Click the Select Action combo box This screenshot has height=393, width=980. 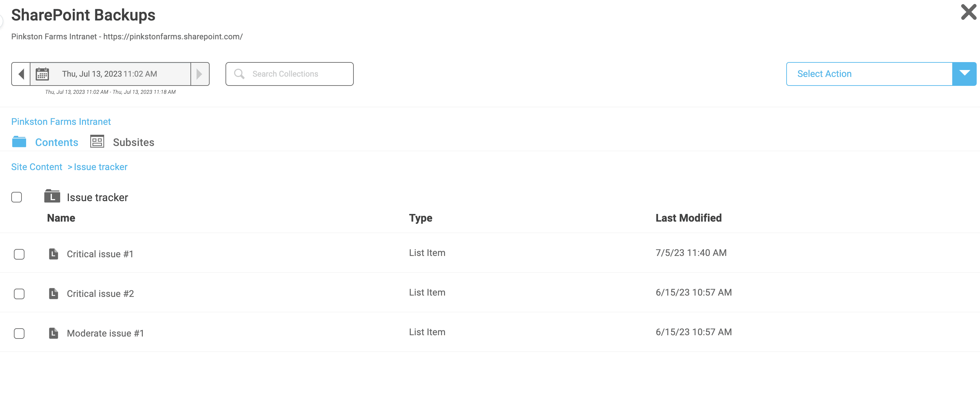881,74
